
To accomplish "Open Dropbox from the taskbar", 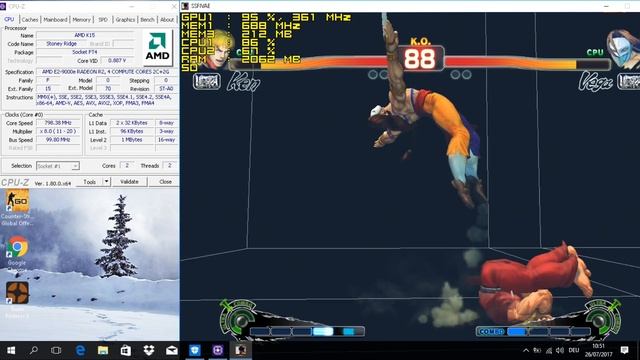I will coord(149,350).
